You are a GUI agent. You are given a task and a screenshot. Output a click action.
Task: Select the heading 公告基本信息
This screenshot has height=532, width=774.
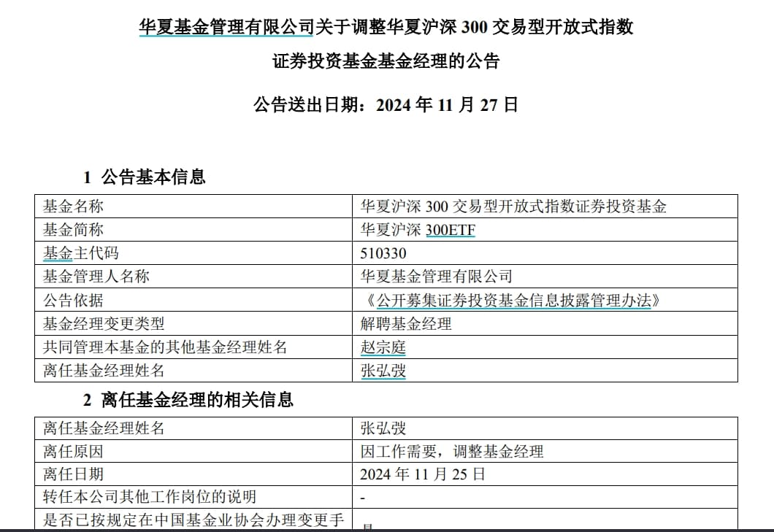[x=153, y=177]
